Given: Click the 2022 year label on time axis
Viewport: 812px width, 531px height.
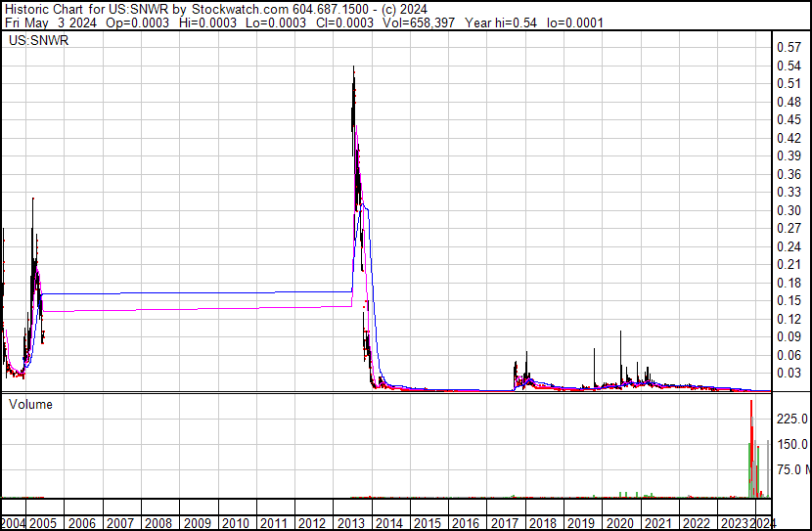Looking at the screenshot, I should (x=697, y=524).
